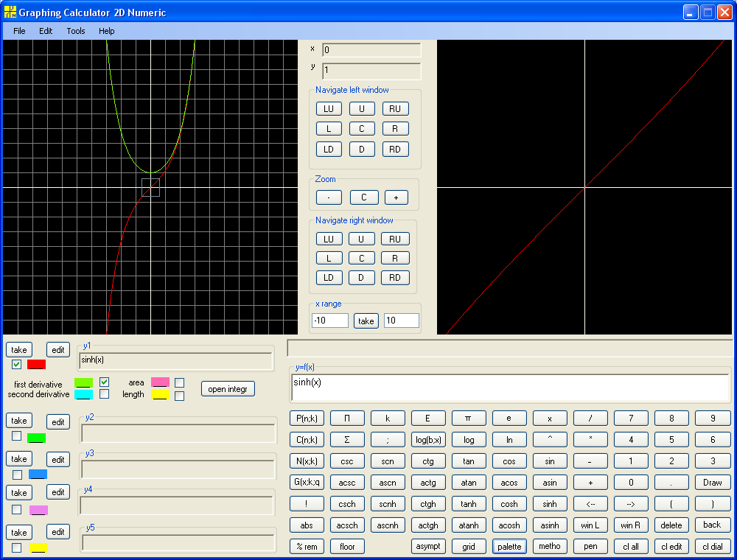Click the factorial ! keypad button
The image size is (737, 560).
pos(307,504)
